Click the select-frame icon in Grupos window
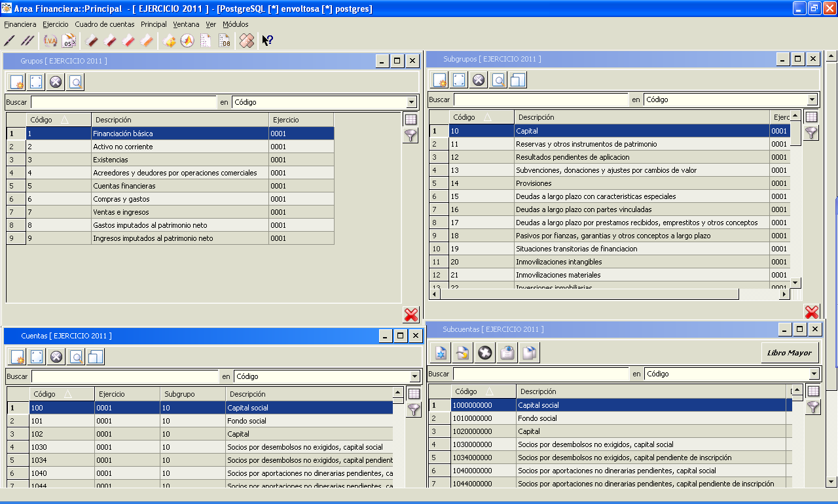838x504 pixels. (x=36, y=82)
